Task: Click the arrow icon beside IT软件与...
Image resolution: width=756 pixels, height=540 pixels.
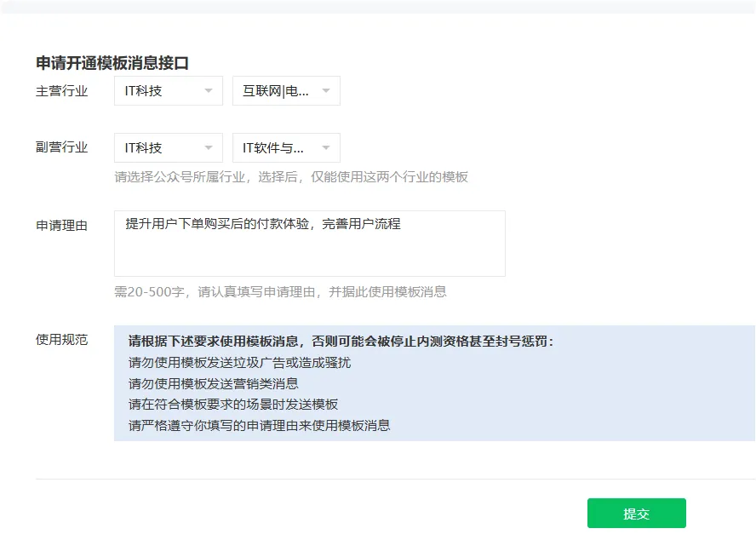Action: pos(326,147)
